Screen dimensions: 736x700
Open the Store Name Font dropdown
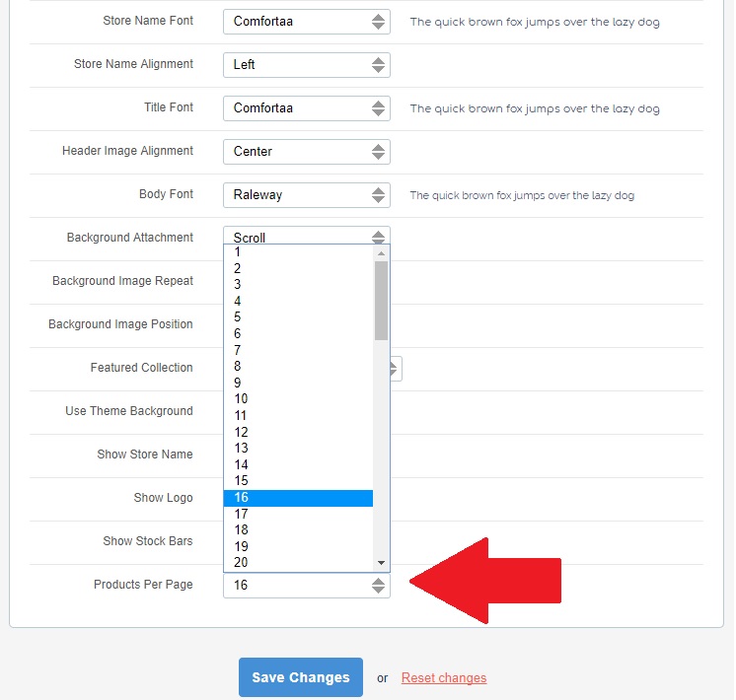coord(307,22)
